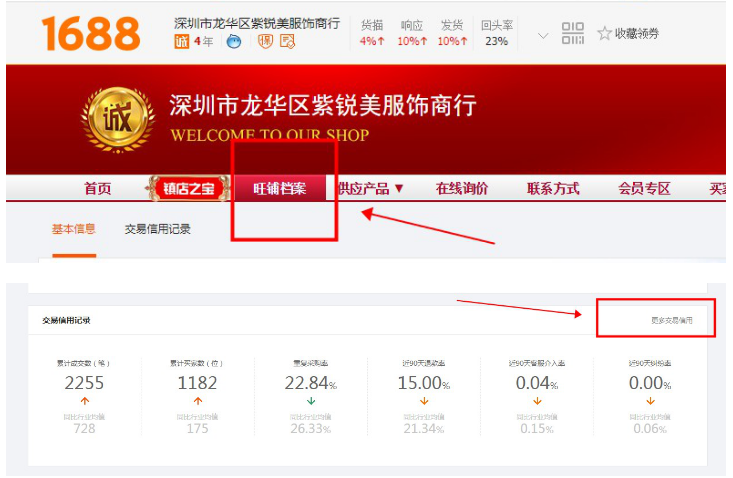Viewport: 733px width, 478px height.
Task: Click the industry average value 26.33%
Action: (311, 428)
